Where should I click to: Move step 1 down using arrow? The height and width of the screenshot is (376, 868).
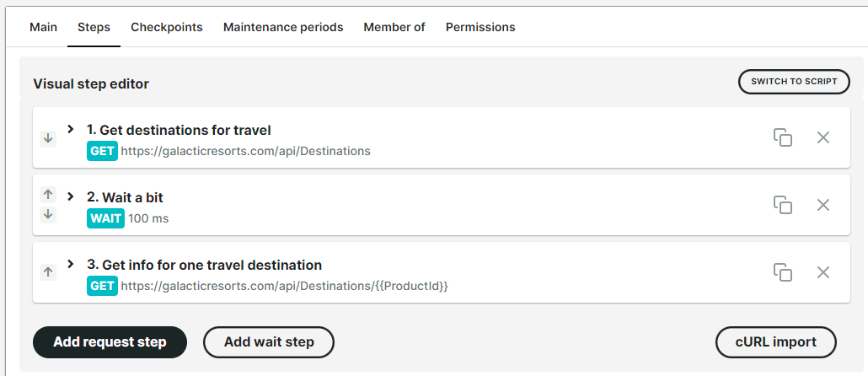tap(48, 137)
